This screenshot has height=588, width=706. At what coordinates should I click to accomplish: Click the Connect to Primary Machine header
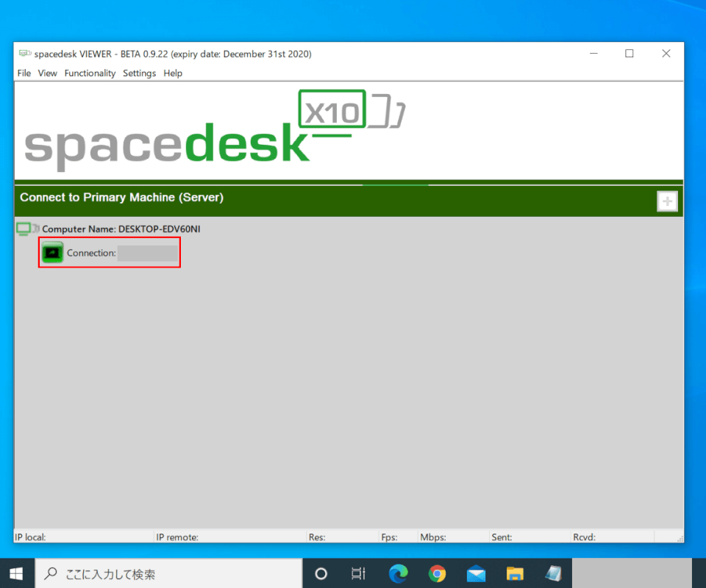pyautogui.click(x=121, y=198)
